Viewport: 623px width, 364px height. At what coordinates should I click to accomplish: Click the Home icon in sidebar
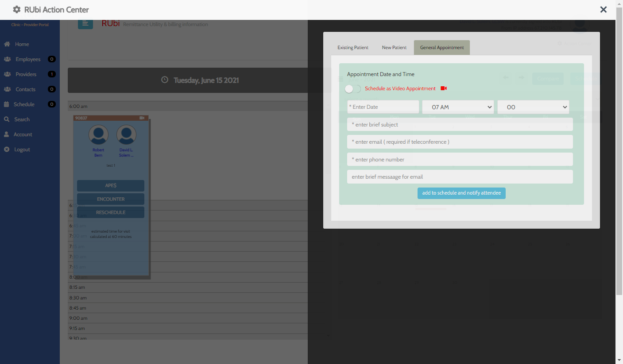(7, 44)
